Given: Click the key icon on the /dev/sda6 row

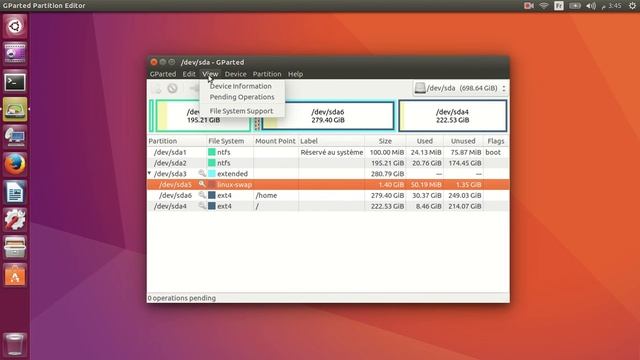Looking at the screenshot, I should (202, 195).
